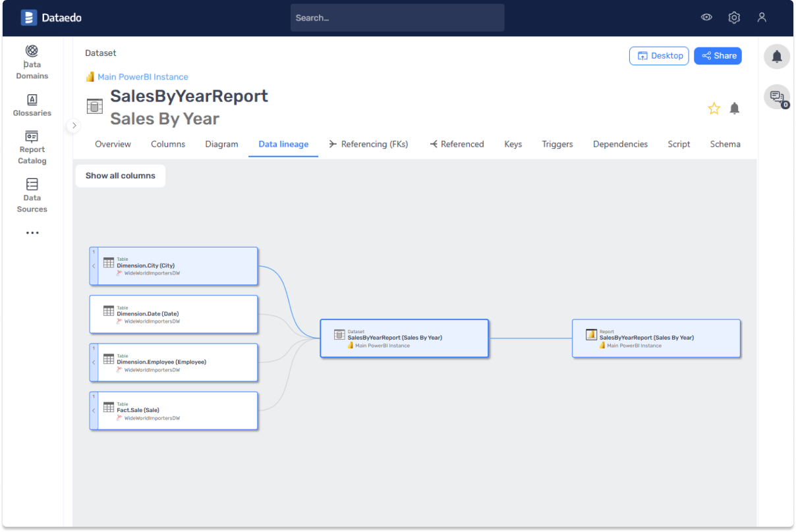Mark dataset as favorite with star

pyautogui.click(x=714, y=109)
